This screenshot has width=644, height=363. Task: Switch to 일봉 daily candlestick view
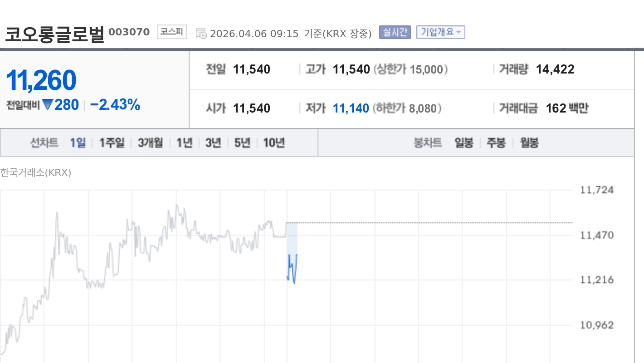[464, 142]
